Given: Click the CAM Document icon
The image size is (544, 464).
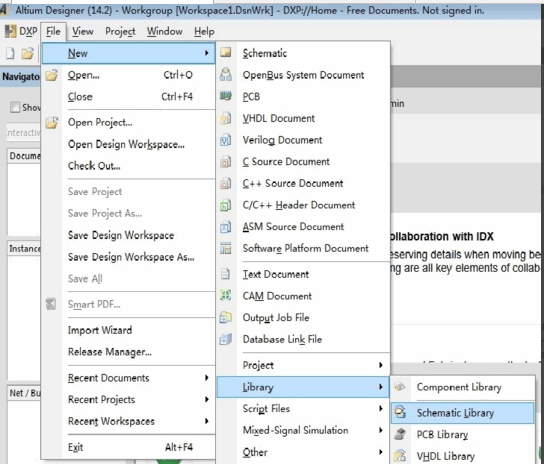Looking at the screenshot, I should tap(226, 296).
